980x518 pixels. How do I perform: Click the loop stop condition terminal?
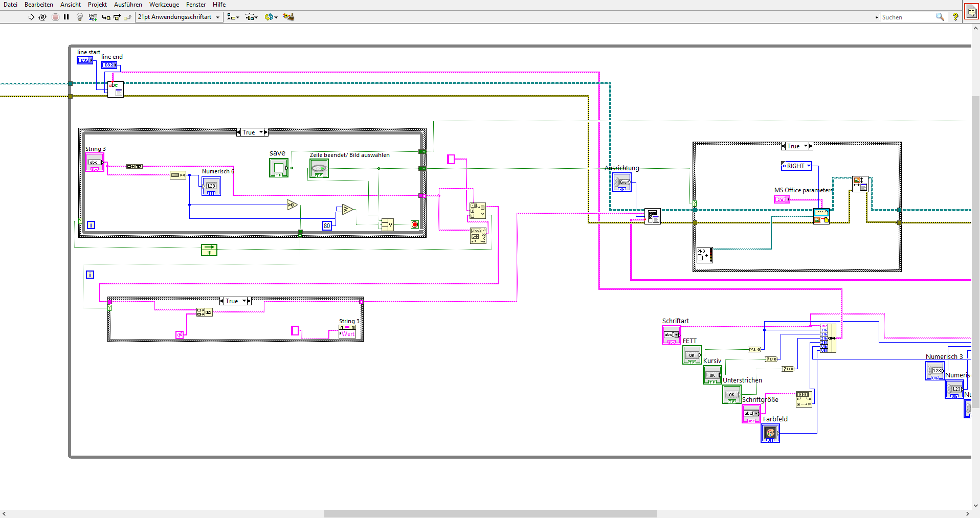pyautogui.click(x=415, y=224)
